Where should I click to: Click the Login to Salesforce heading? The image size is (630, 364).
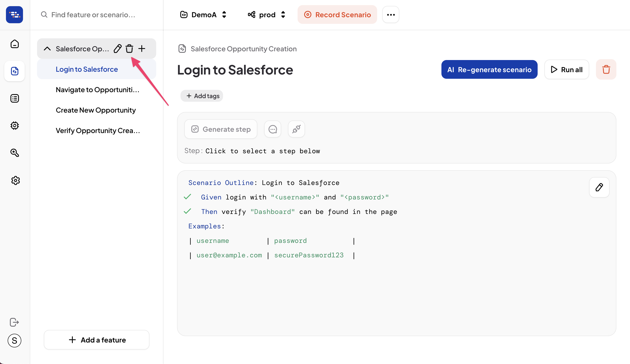[x=235, y=70]
